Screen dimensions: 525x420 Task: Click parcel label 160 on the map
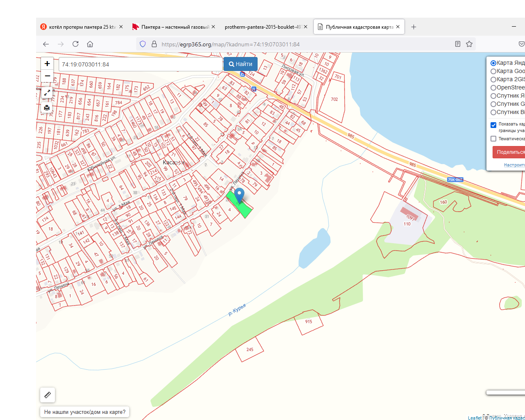pos(443,202)
